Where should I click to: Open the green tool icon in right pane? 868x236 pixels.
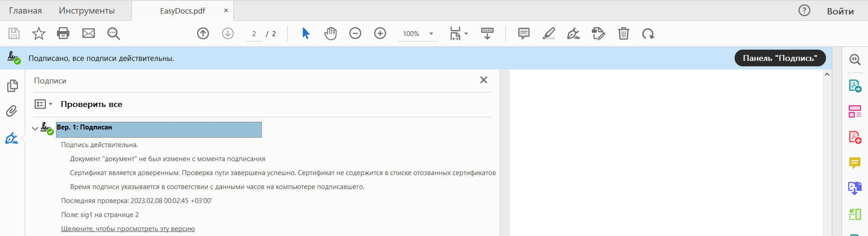[x=855, y=214]
